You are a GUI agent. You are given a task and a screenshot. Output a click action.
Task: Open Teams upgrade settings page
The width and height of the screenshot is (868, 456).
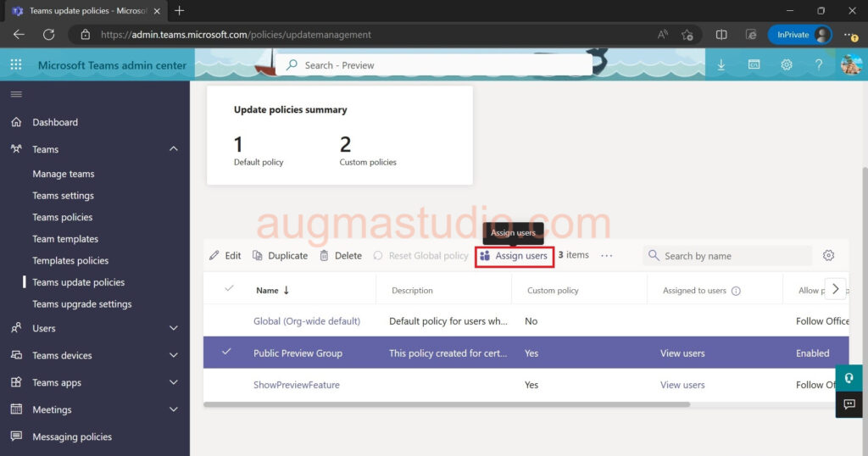82,304
